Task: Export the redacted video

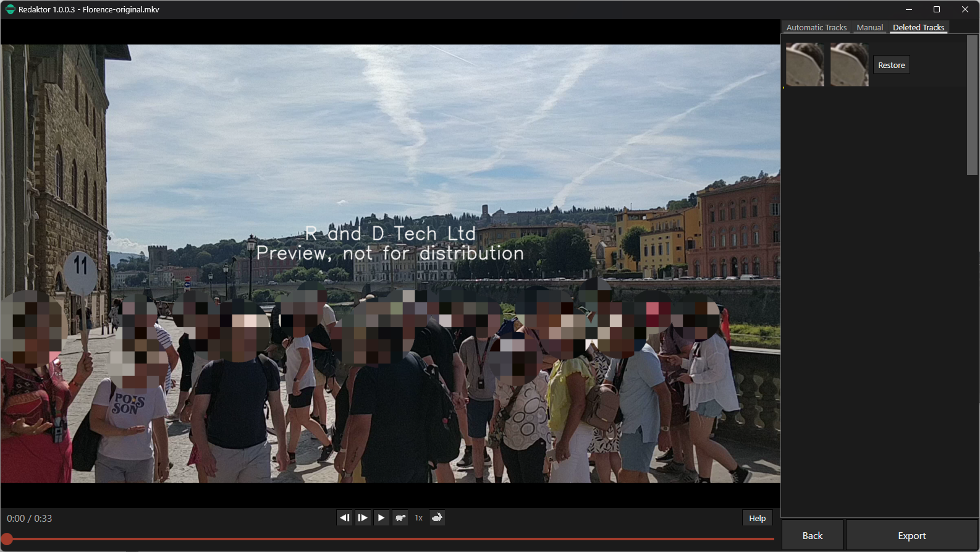Action: tap(912, 535)
